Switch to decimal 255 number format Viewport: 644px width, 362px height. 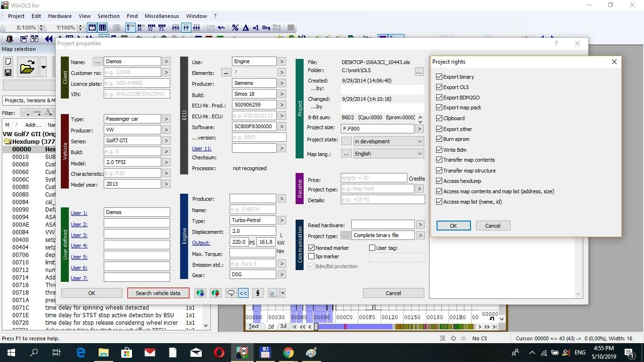point(175,28)
